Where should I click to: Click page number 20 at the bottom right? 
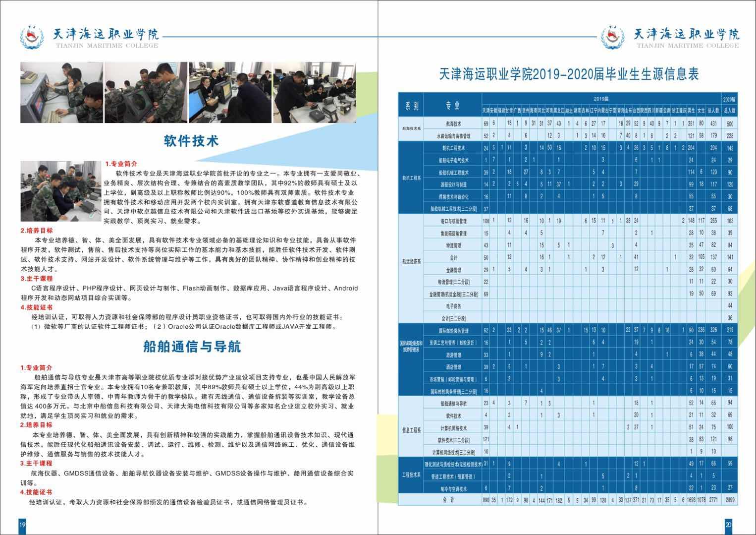pos(728,525)
